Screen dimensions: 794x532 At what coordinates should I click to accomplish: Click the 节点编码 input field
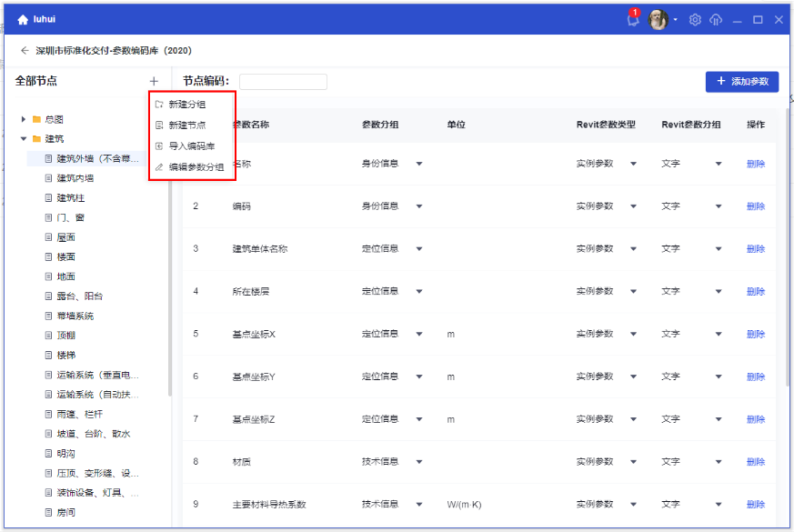(x=283, y=82)
